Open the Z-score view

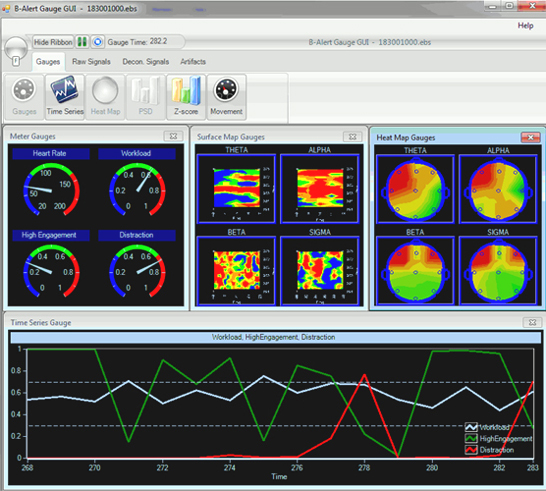[x=186, y=97]
